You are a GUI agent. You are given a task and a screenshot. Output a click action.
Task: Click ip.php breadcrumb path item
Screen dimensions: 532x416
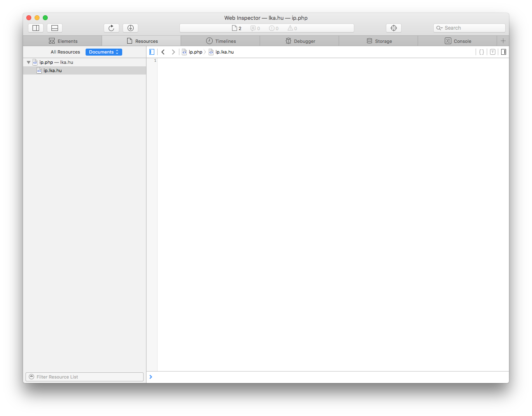click(x=192, y=52)
